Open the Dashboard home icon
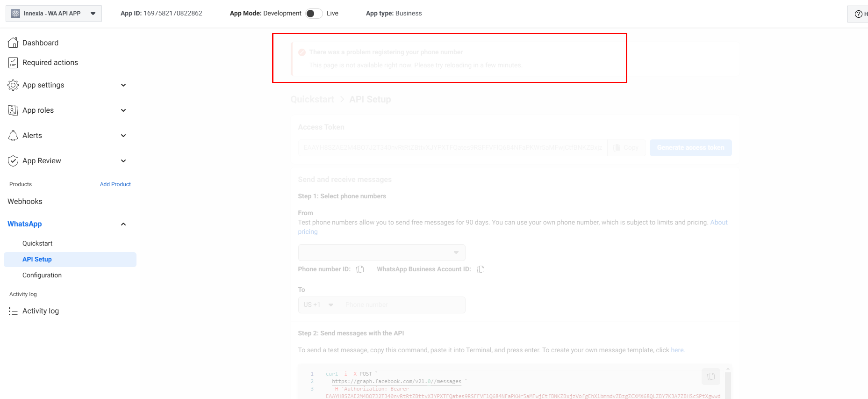The height and width of the screenshot is (399, 868). click(13, 43)
